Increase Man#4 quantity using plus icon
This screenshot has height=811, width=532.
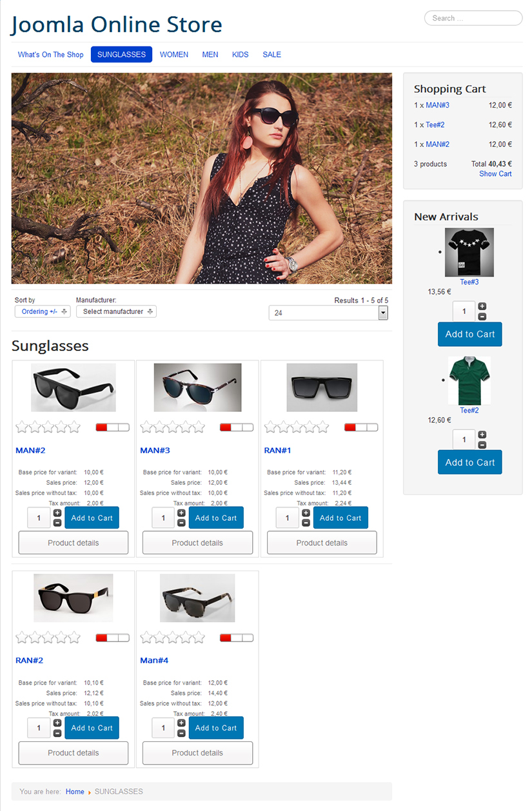coord(181,723)
